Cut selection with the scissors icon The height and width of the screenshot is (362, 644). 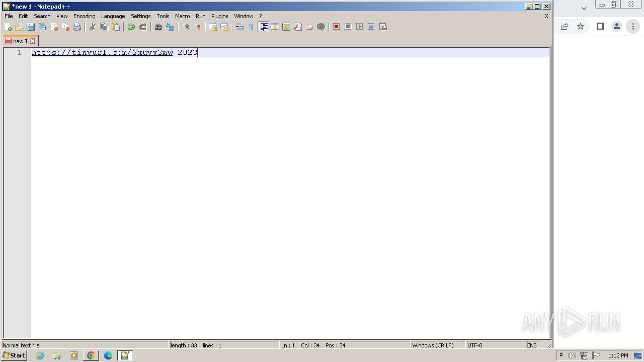pyautogui.click(x=93, y=27)
